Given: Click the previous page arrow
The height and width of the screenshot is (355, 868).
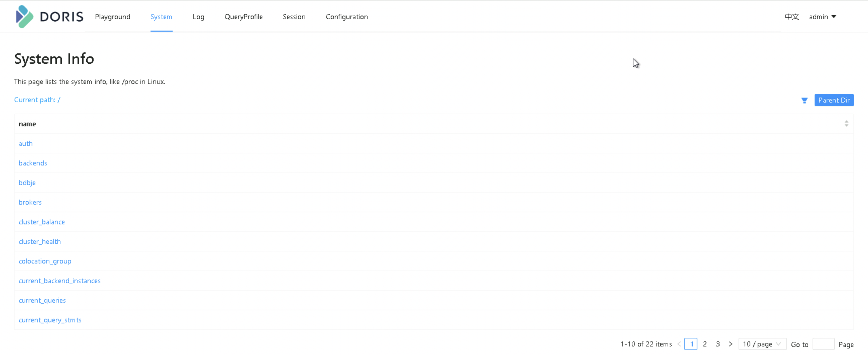Looking at the screenshot, I should point(679,344).
